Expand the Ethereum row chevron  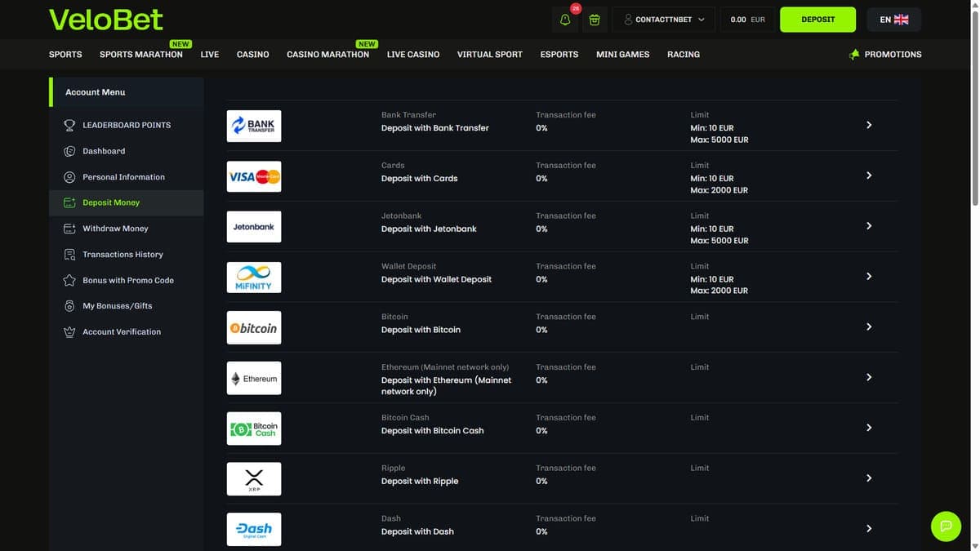coord(869,377)
